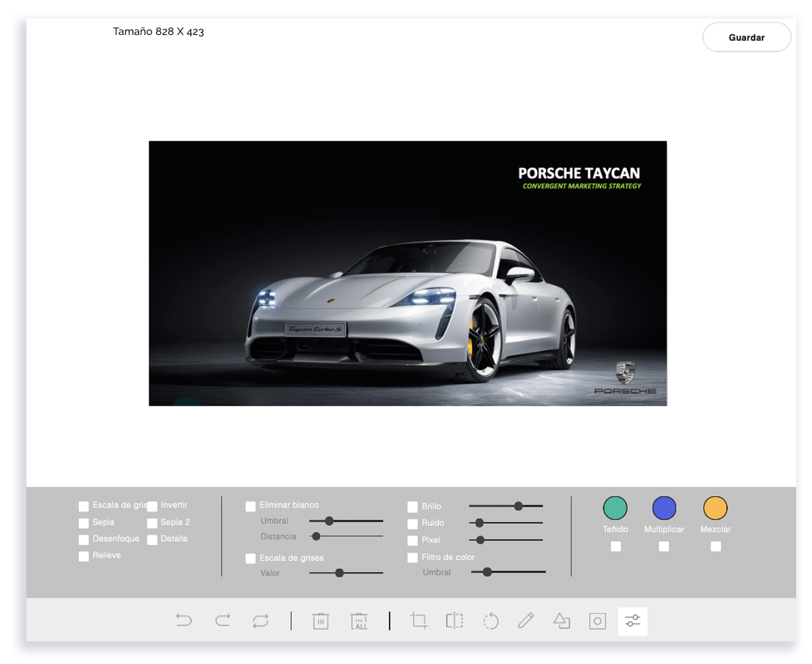Check the box under Teñido
This screenshot has height=664, width=812.
616,546
